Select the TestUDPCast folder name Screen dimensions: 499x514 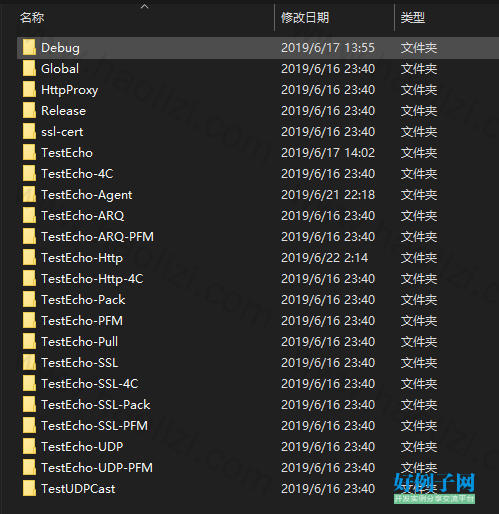point(78,489)
